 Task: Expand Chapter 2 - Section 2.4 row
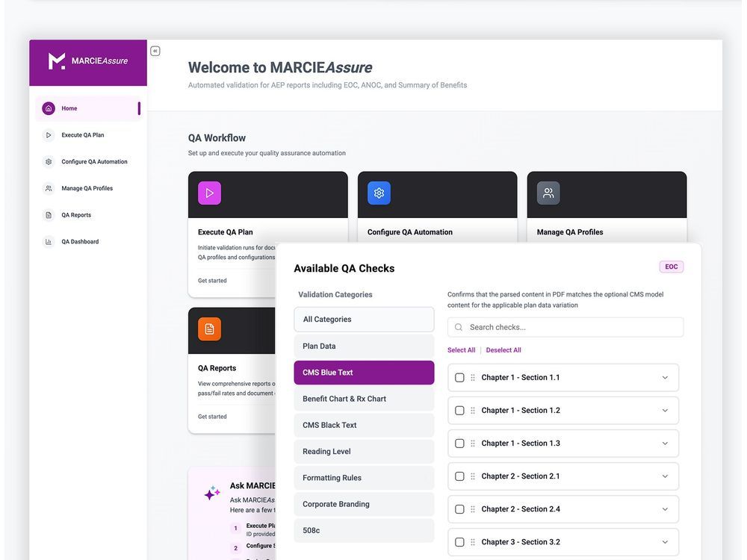pos(664,508)
